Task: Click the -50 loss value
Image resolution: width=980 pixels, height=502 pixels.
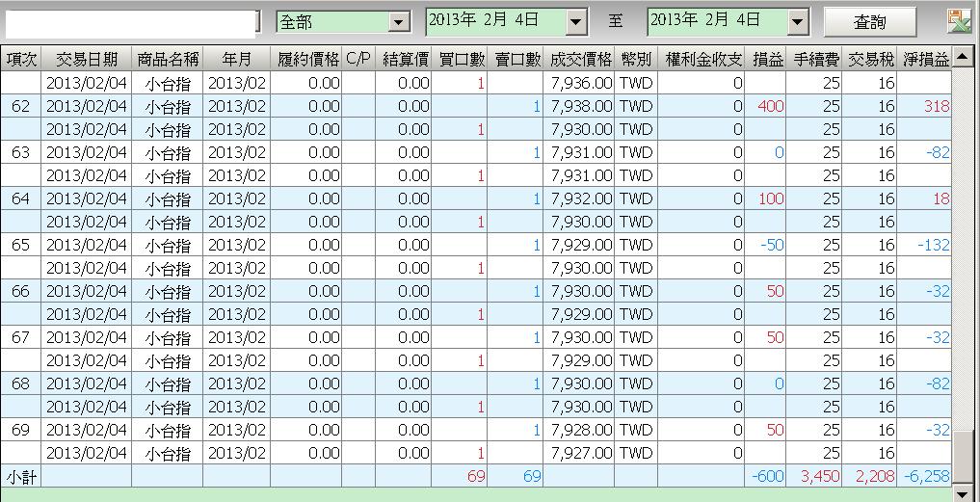Action: 773,245
